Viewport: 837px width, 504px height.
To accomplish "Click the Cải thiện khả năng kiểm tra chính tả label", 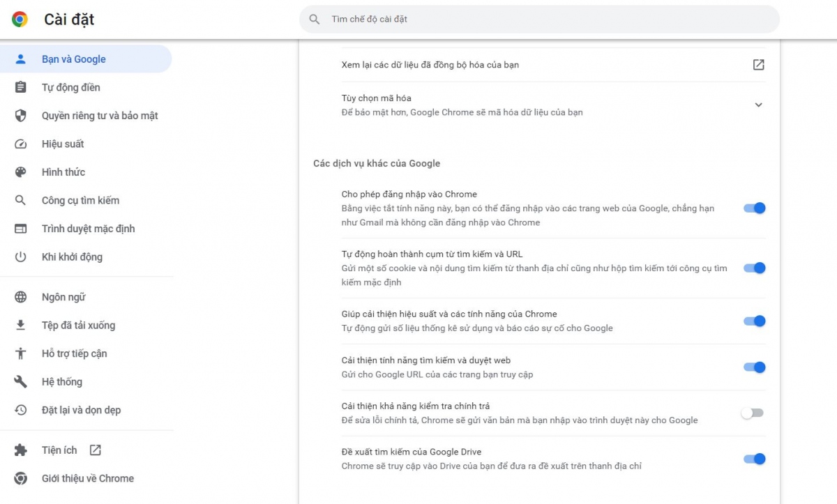I will 416,406.
